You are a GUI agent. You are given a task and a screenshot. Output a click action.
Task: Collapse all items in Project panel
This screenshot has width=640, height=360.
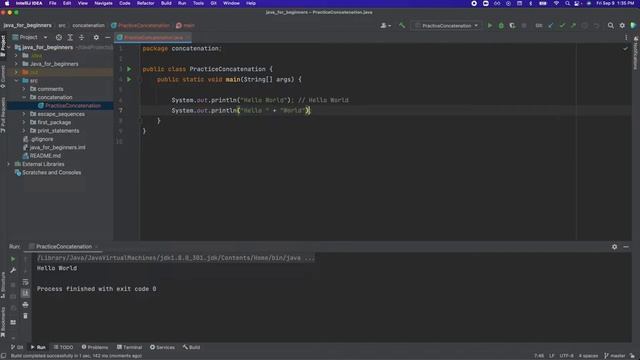[82, 37]
